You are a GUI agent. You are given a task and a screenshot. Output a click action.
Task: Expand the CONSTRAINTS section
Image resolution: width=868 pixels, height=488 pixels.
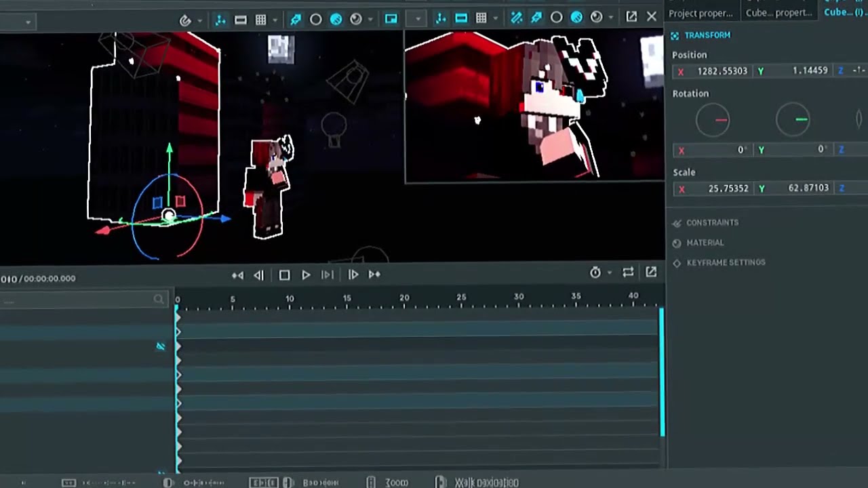pos(705,223)
